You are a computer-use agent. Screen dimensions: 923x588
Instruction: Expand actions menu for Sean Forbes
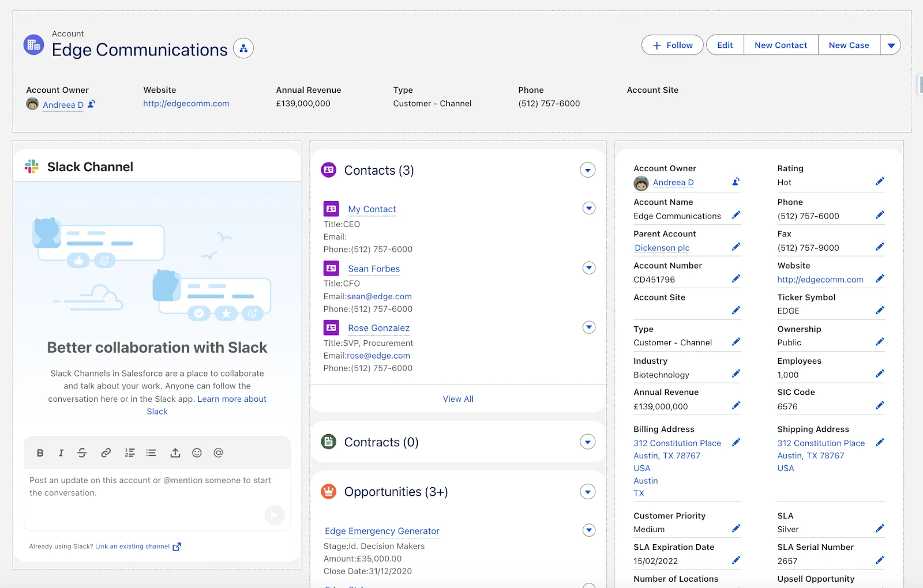click(588, 268)
